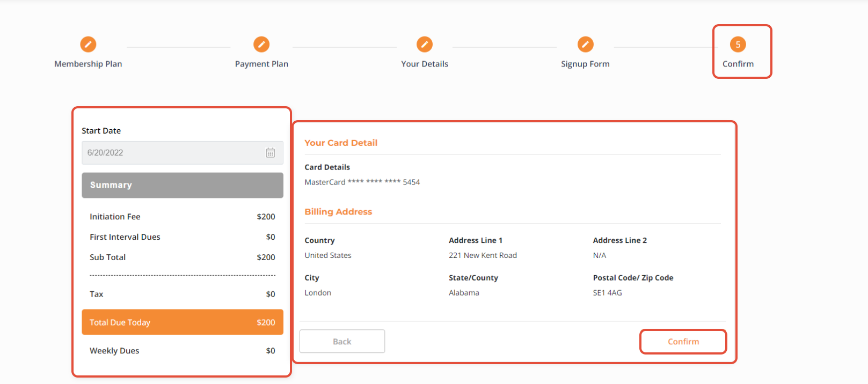Image resolution: width=868 pixels, height=384 pixels.
Task: Go to the Membership Plan step label
Action: 88,64
